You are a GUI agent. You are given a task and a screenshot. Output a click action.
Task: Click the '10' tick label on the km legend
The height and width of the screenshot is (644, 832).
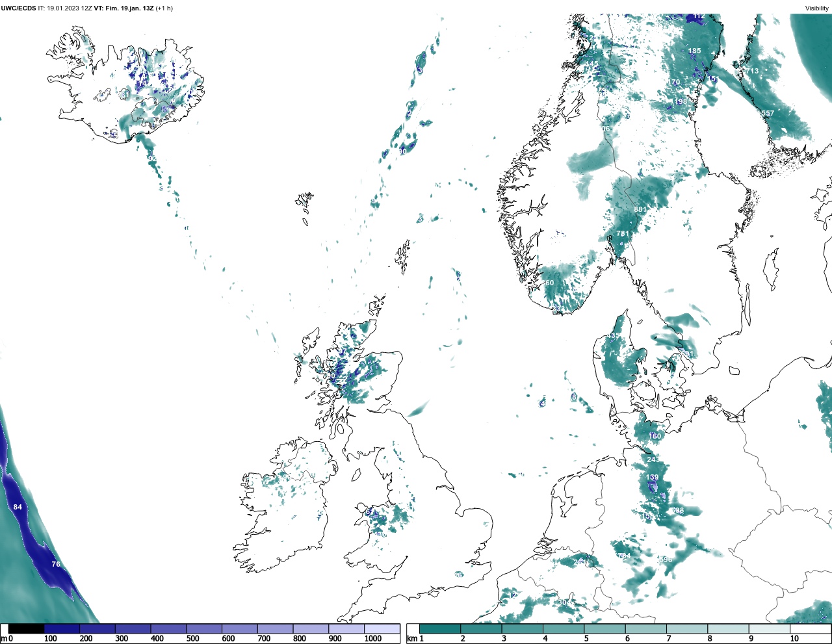pos(794,639)
